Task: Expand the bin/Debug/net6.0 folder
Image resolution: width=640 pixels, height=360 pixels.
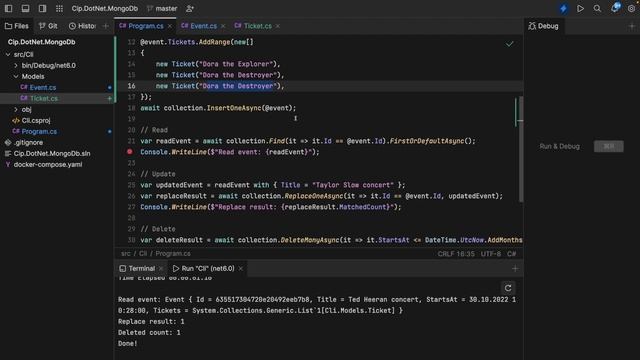Action: click(x=16, y=65)
